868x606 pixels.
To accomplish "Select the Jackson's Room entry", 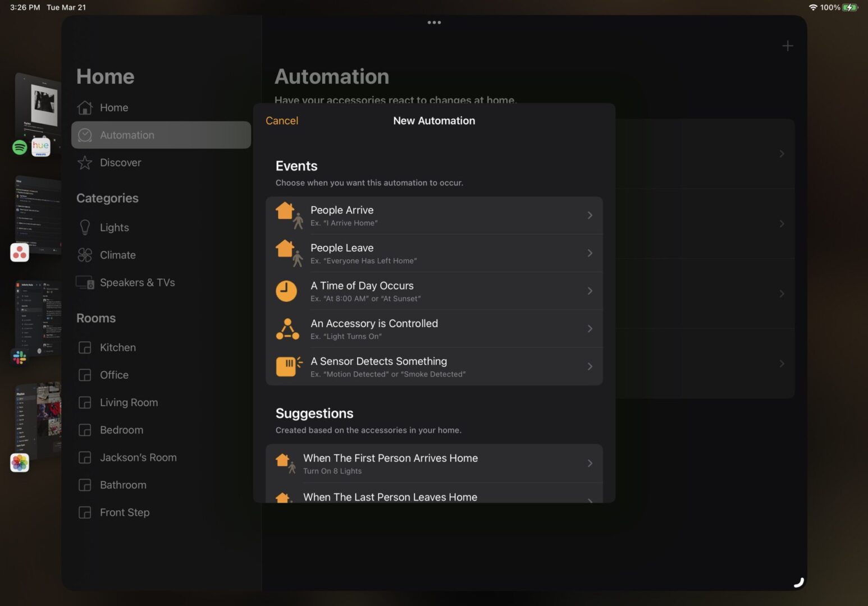I will (x=138, y=457).
